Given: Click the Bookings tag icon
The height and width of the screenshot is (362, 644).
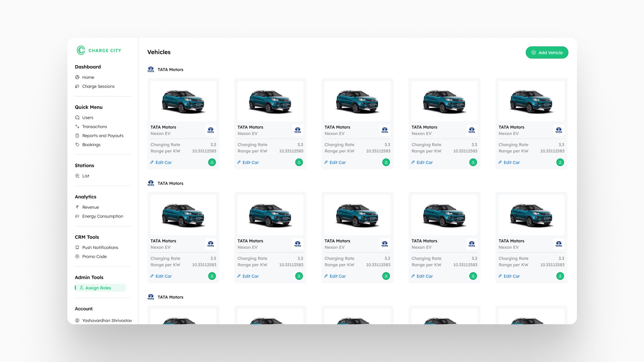Looking at the screenshot, I should 77,144.
